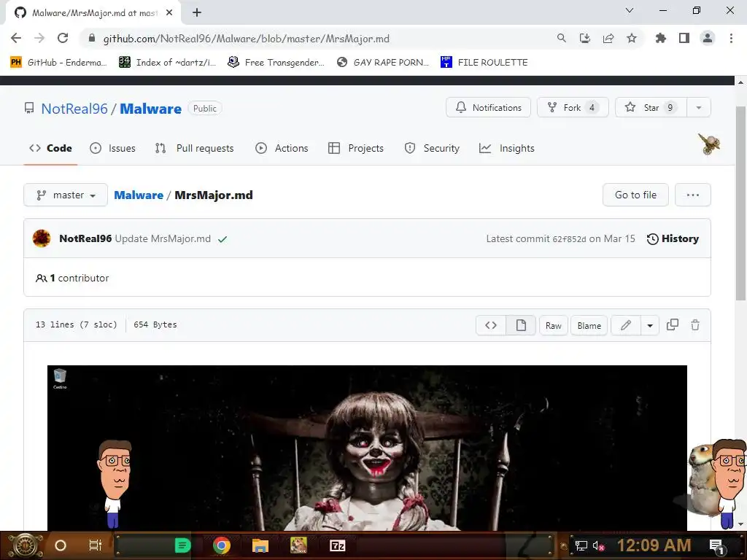Open the Extensions puzzle icon
Image resolution: width=747 pixels, height=560 pixels.
click(660, 38)
